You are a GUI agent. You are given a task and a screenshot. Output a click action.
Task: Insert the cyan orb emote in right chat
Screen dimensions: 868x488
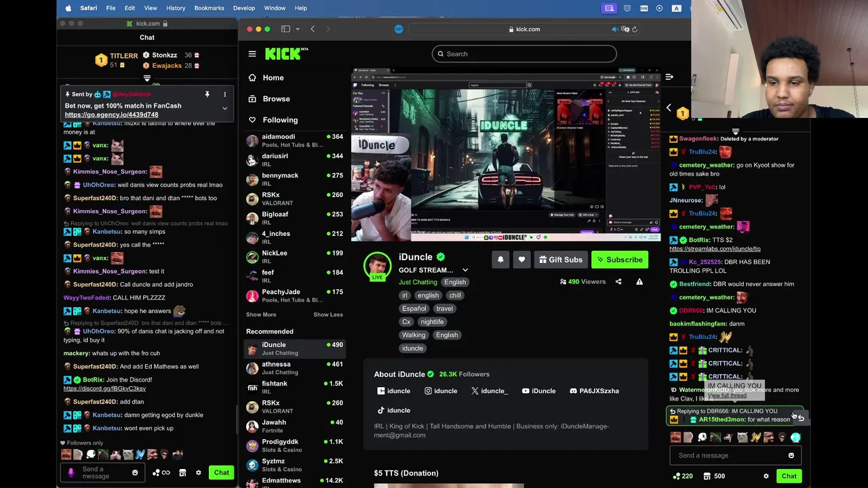795,438
